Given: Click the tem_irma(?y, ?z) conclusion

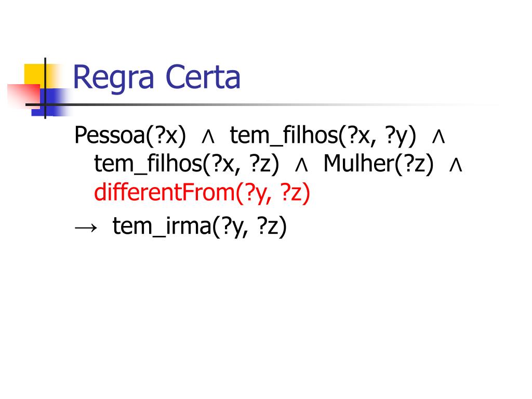Looking at the screenshot, I should point(200,227).
